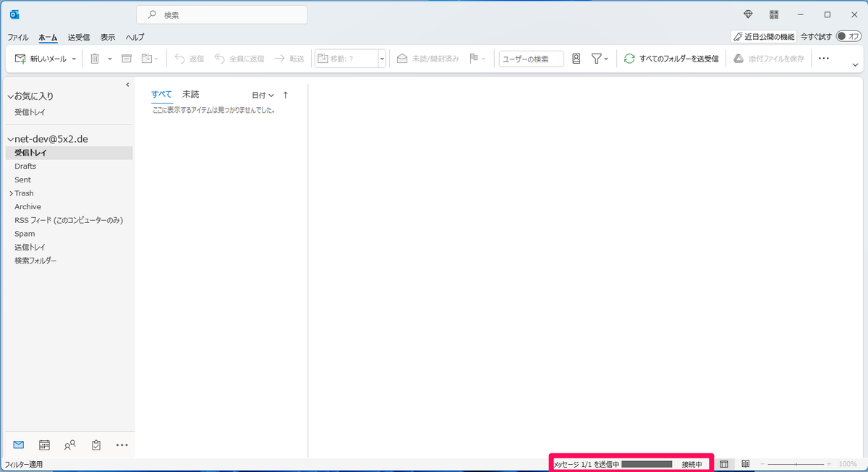Open the 日付 sort dropdown
The width and height of the screenshot is (868, 472).
point(263,95)
